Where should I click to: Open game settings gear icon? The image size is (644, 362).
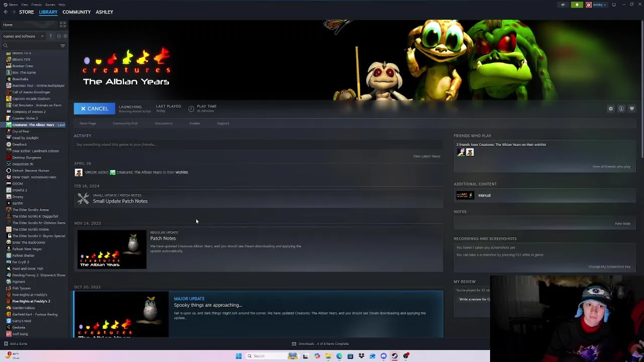611,109
